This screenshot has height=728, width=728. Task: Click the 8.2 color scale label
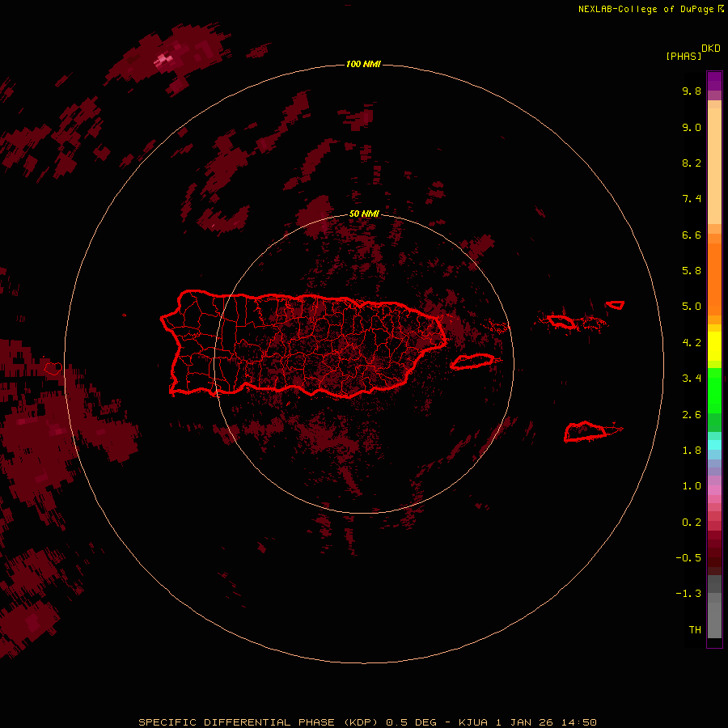tap(692, 163)
